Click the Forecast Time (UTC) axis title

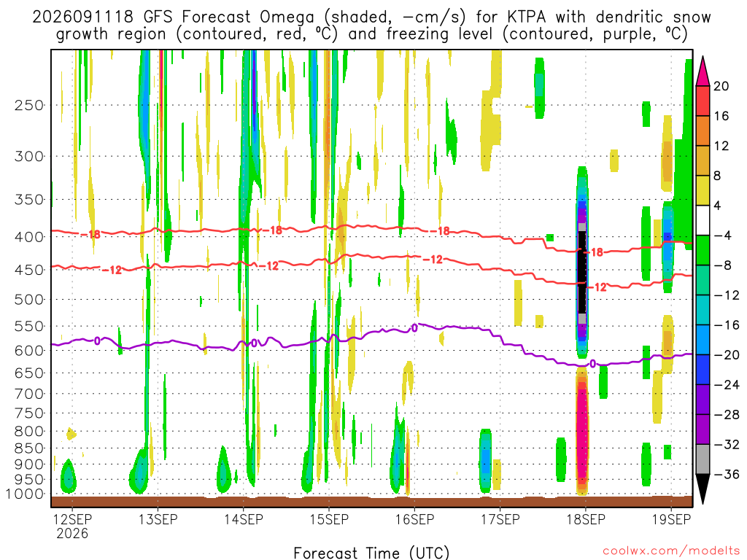tap(371, 553)
